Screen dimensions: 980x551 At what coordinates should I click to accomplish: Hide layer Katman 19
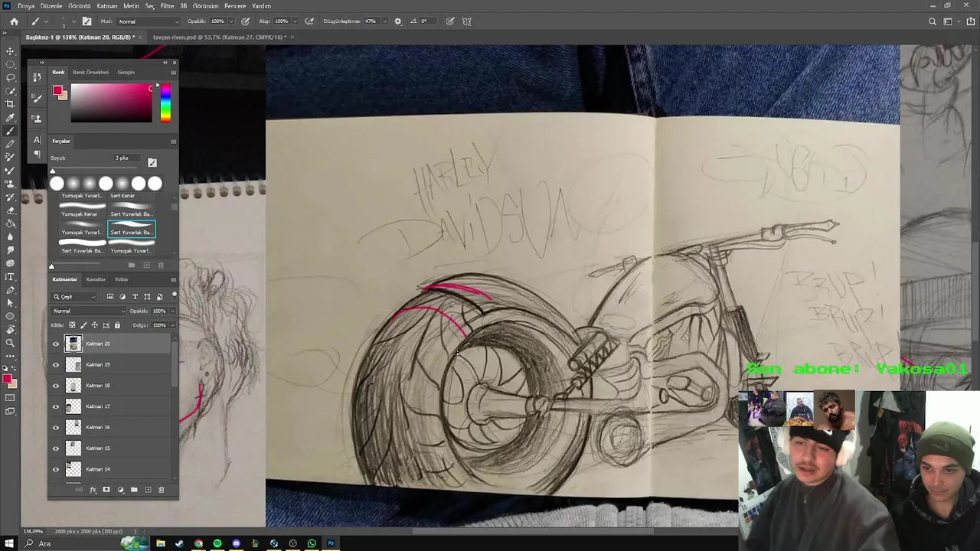pyautogui.click(x=55, y=365)
